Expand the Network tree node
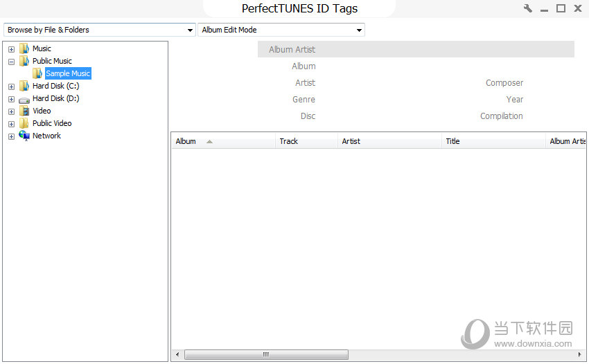Image resolution: width=589 pixels, height=364 pixels. (11, 136)
